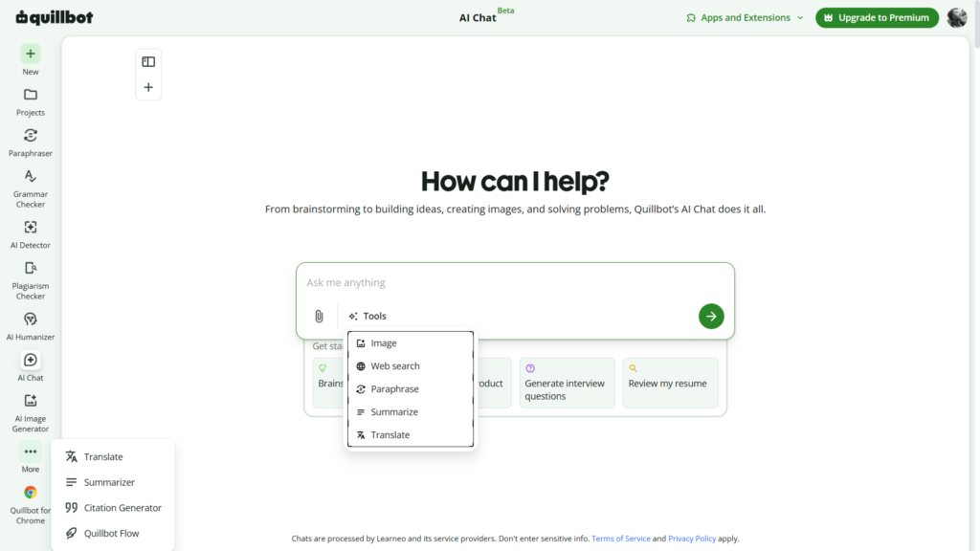
Task: Choose Translate from Tools menu
Action: [411, 435]
